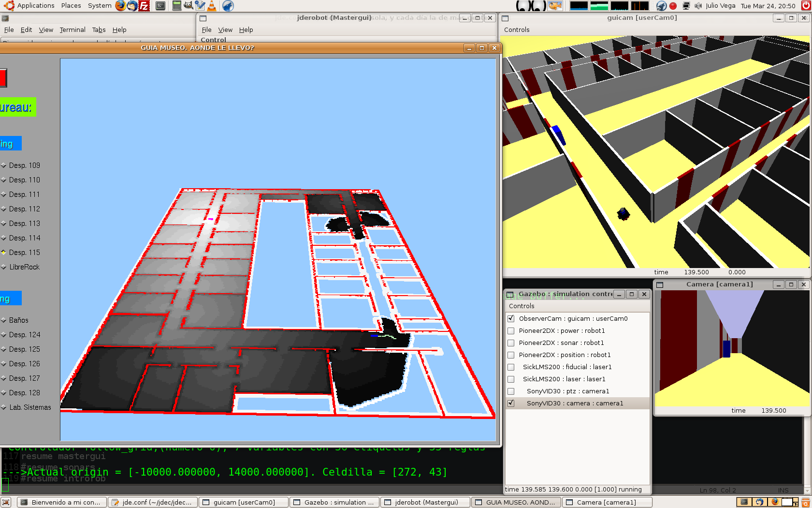Switch to Camera [camera1] taskbar button
Image resolution: width=812 pixels, height=508 pixels.
click(607, 502)
